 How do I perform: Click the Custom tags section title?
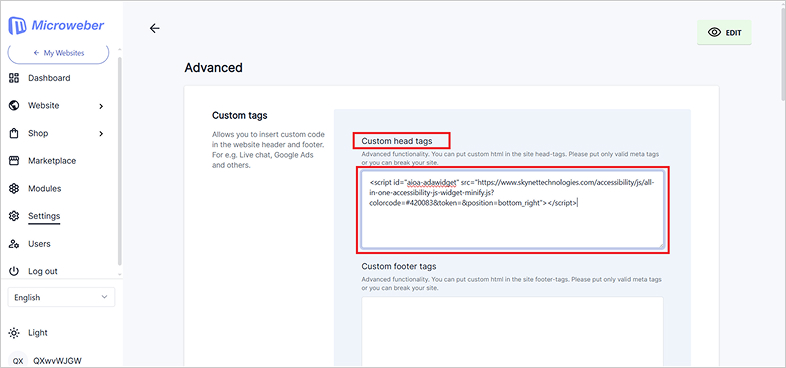[240, 115]
